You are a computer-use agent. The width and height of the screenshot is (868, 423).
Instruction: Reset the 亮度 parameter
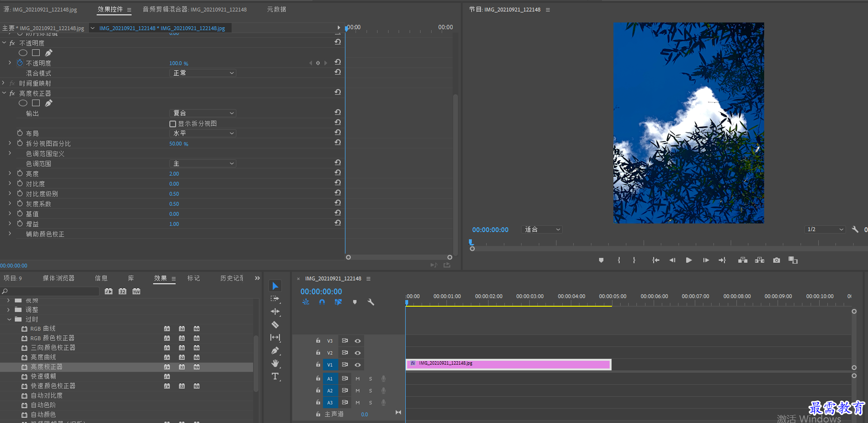click(x=338, y=172)
